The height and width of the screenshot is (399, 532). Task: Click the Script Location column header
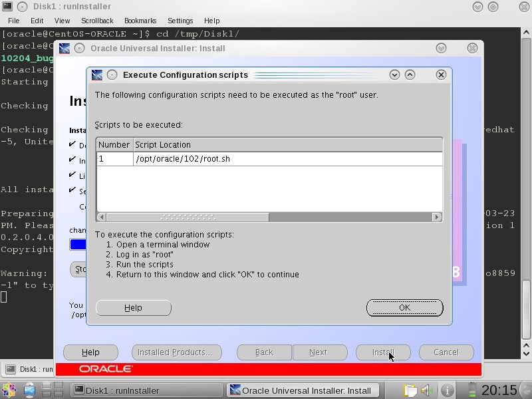pos(288,145)
